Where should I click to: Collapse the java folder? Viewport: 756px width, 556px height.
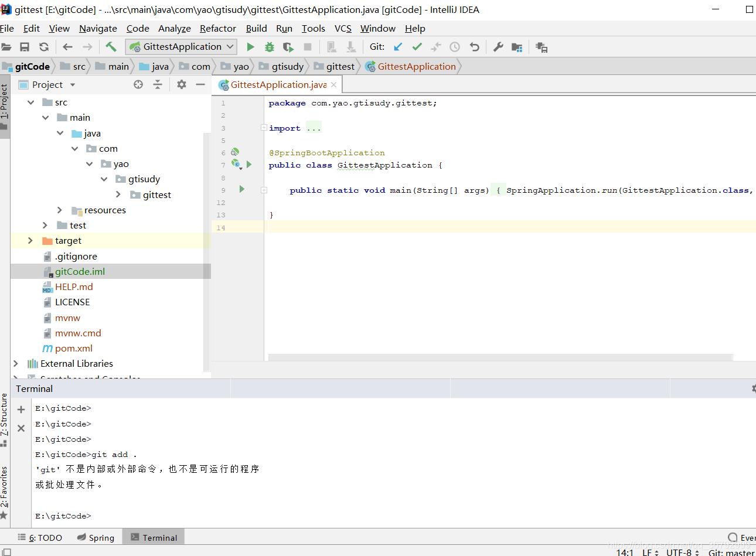[x=60, y=133]
